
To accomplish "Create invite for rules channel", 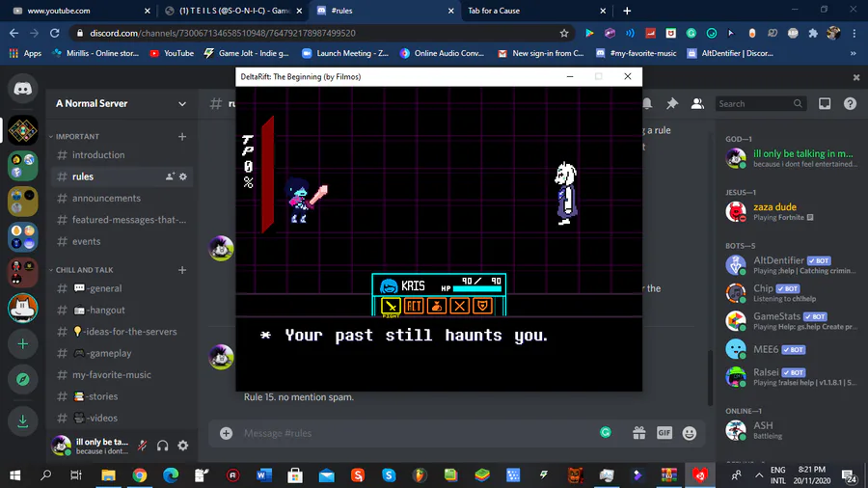I will click(x=170, y=176).
